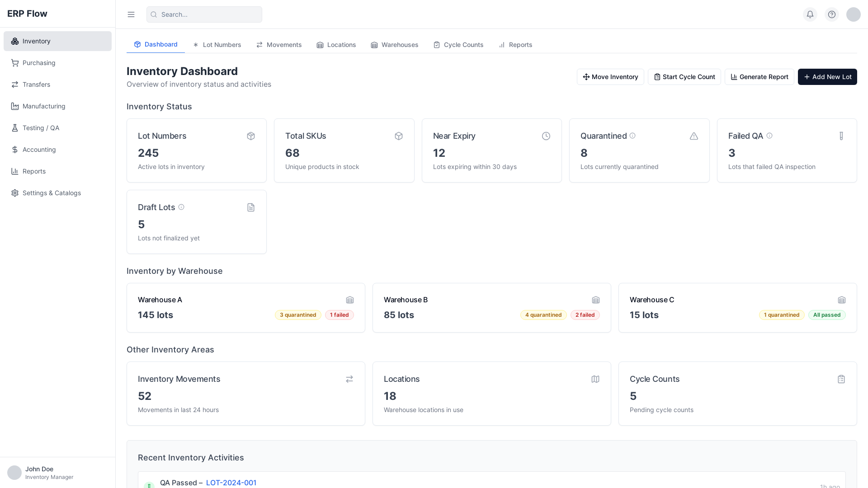Viewport: 868px width, 488px height.
Task: Click Warehouse C '1 quarantined' badge
Action: pos(782,315)
